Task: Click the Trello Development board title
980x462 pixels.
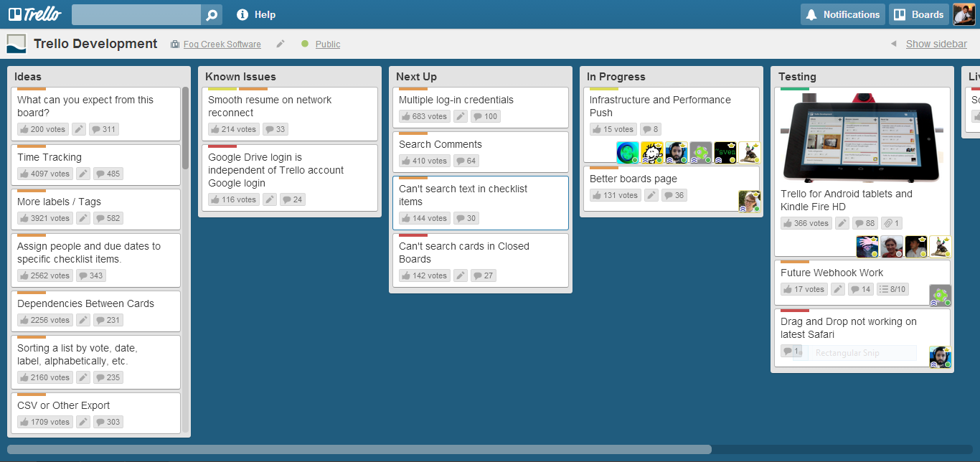Action: (95, 44)
